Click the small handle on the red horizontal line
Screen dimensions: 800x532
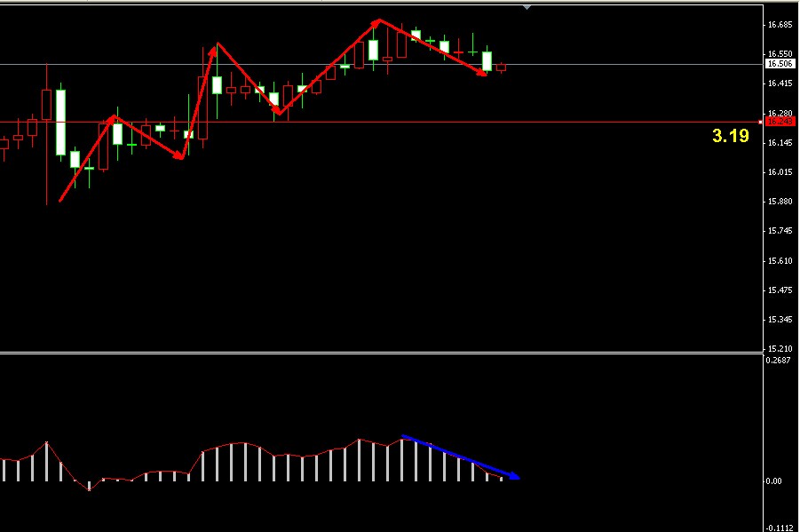(760, 122)
